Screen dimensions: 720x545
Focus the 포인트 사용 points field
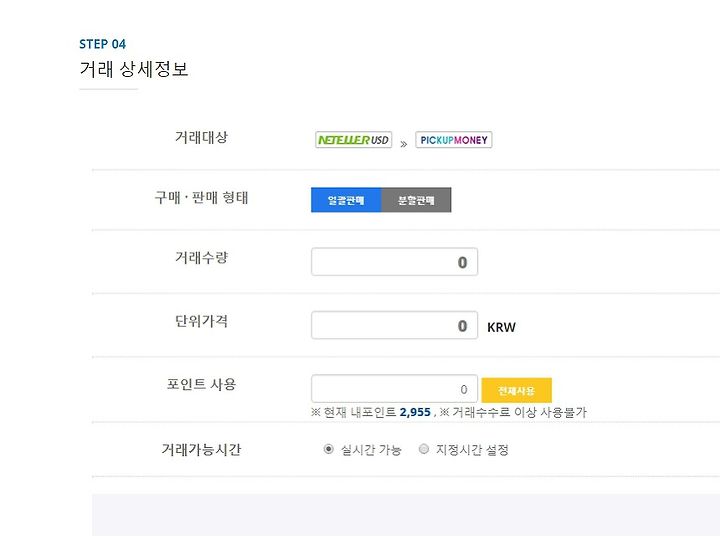(x=394, y=389)
